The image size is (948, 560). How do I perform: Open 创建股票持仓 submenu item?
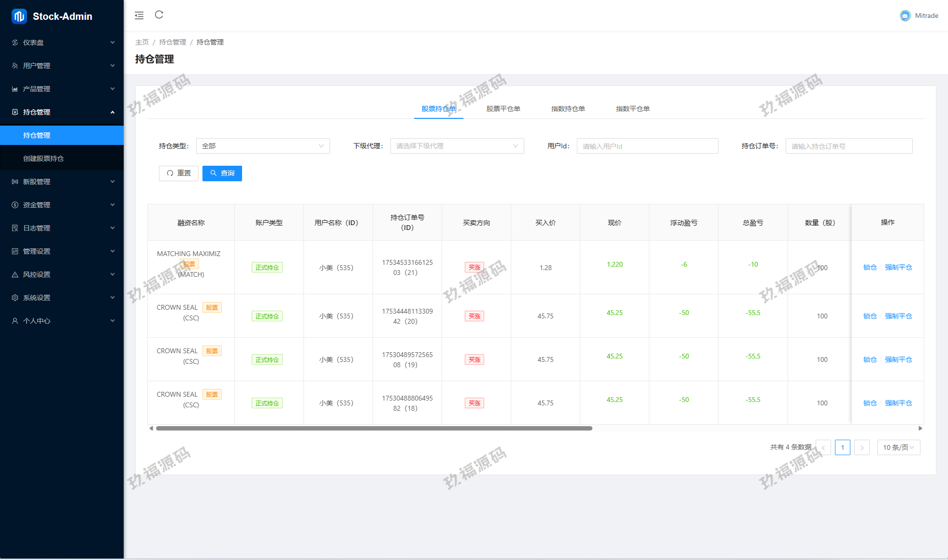43,158
